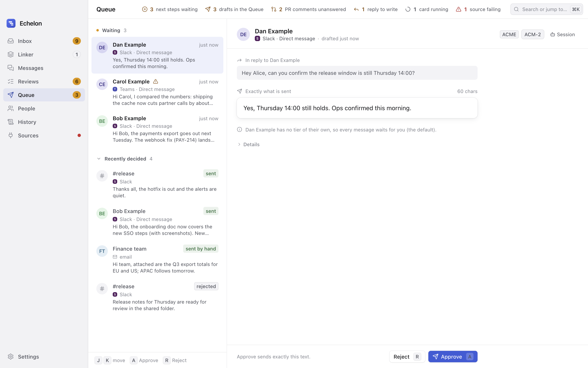Click the People sidebar icon
Screen dimensions: 588x368
10,108
